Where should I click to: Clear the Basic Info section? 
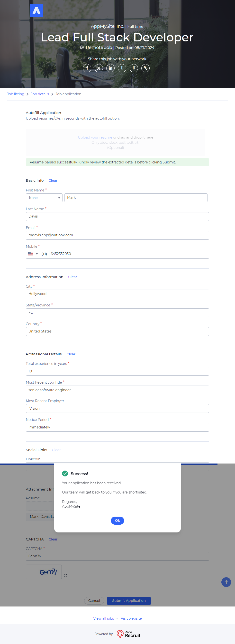tap(53, 180)
